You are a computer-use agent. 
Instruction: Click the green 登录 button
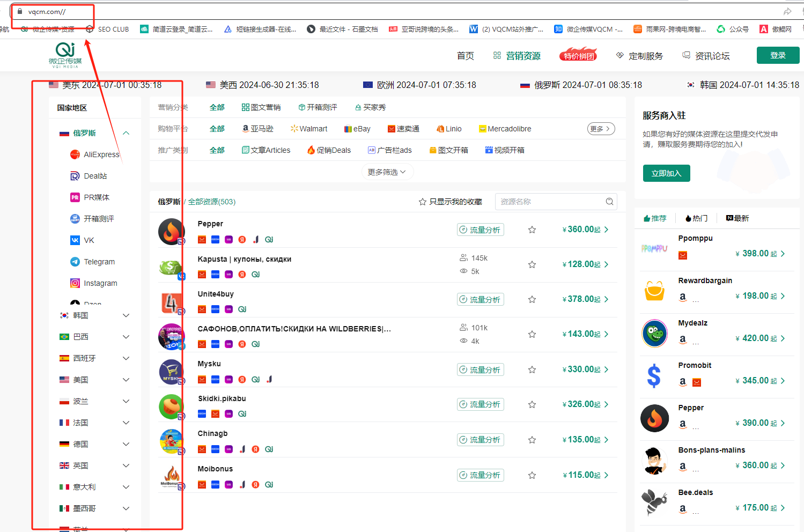point(778,55)
